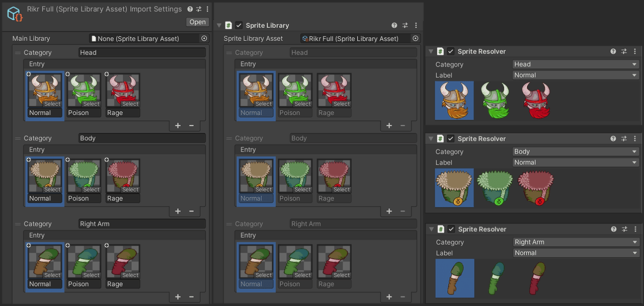Collapse the Right Arm Sprite Resolver foldout
This screenshot has width=644, height=306.
click(431, 229)
